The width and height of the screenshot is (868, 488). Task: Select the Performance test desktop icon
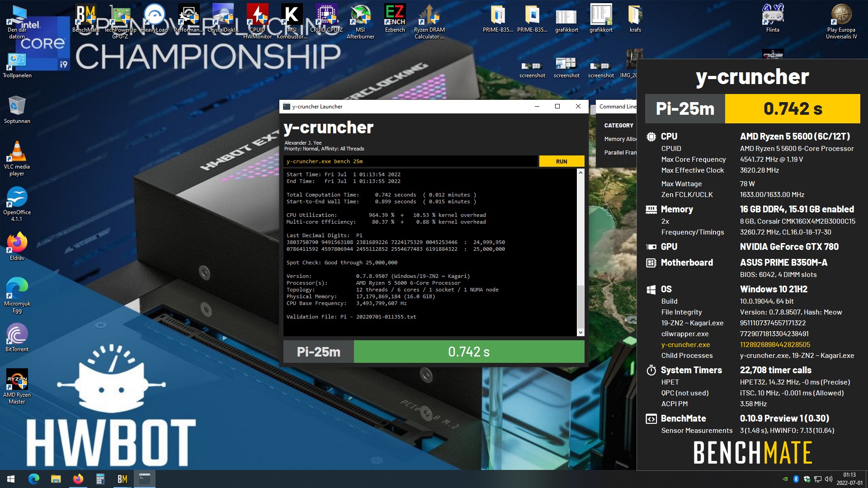tap(189, 19)
